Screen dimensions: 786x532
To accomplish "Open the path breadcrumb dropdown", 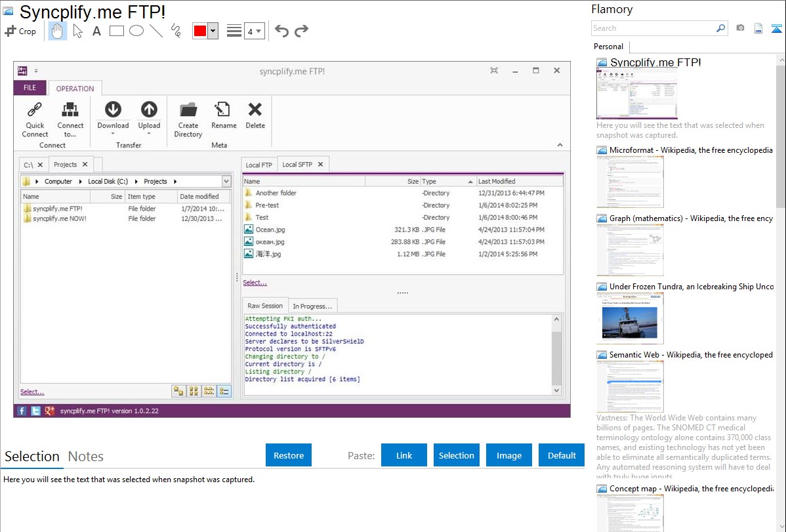I will tap(226, 181).
